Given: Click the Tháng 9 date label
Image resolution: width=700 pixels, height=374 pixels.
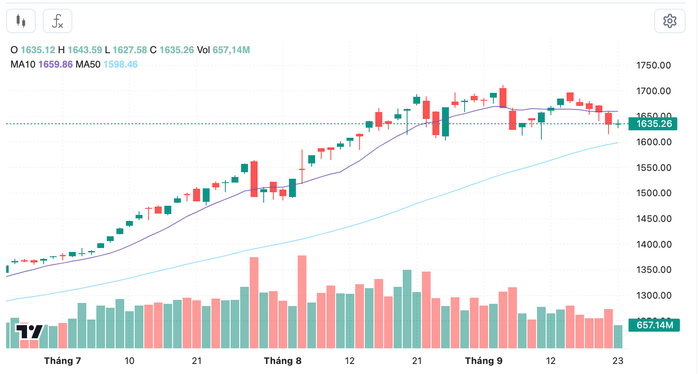Looking at the screenshot, I should [x=483, y=361].
